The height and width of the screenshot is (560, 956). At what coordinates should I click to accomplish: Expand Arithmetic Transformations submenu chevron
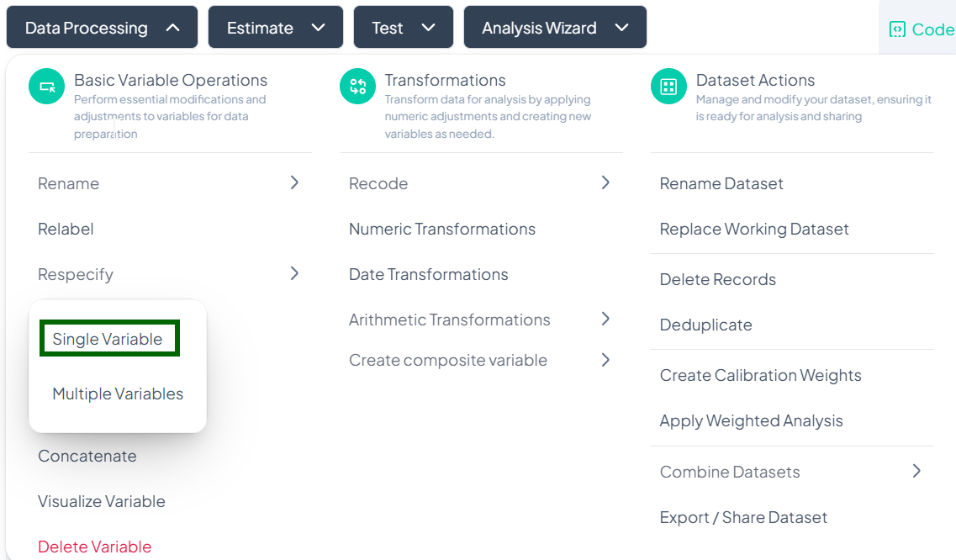pos(605,319)
